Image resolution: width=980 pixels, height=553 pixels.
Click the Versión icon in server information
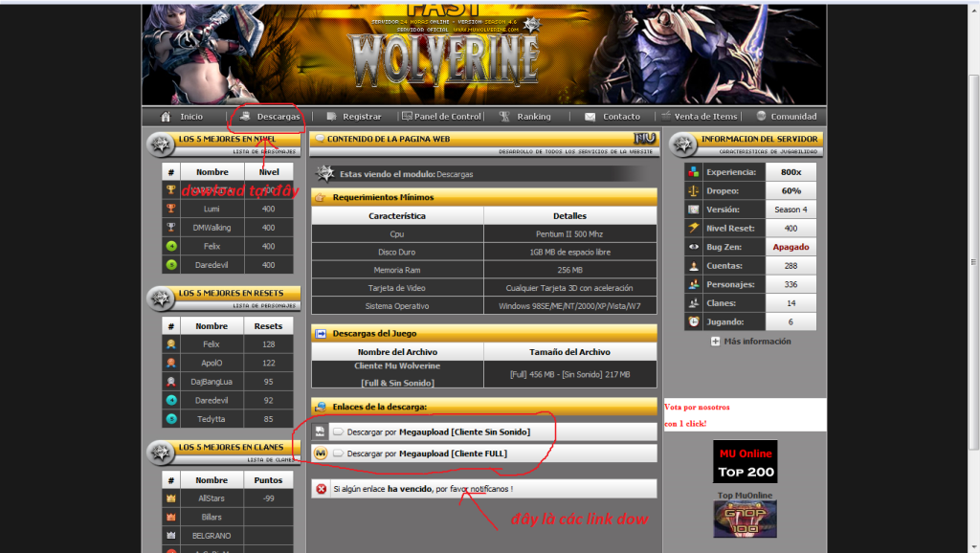pyautogui.click(x=694, y=210)
